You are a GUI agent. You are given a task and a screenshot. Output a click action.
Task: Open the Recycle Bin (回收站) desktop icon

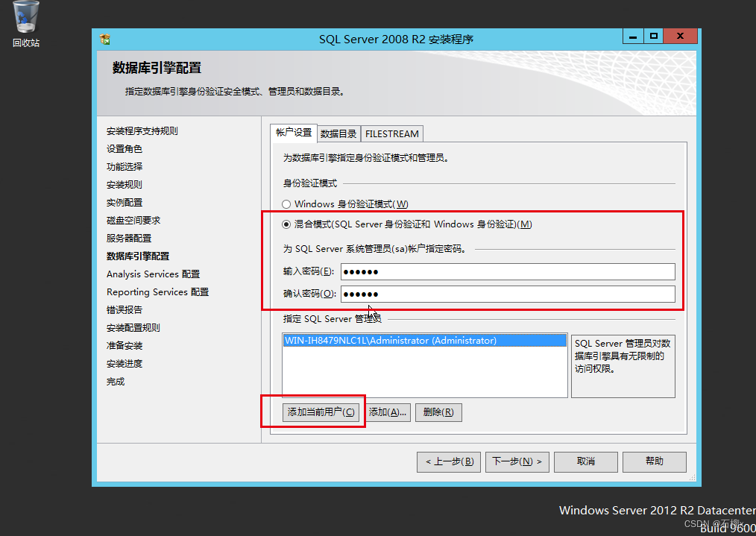coord(26,24)
